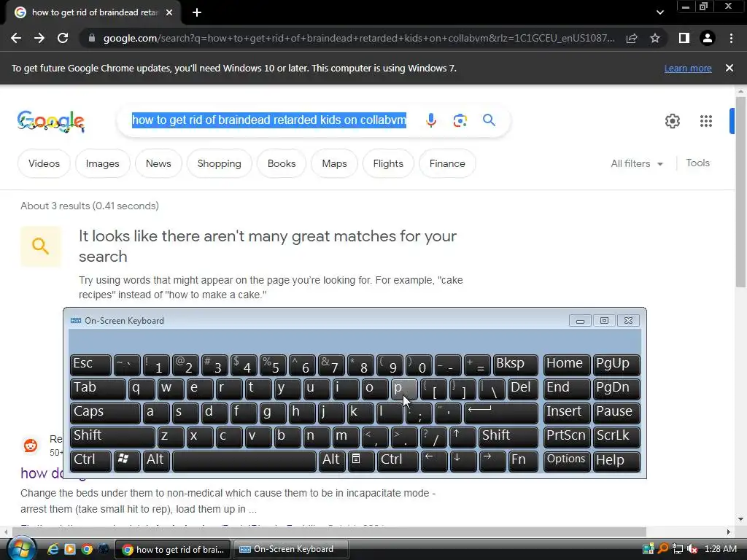Open Options on the On-Screen Keyboard
Image resolution: width=747 pixels, height=560 pixels.
coord(566,461)
